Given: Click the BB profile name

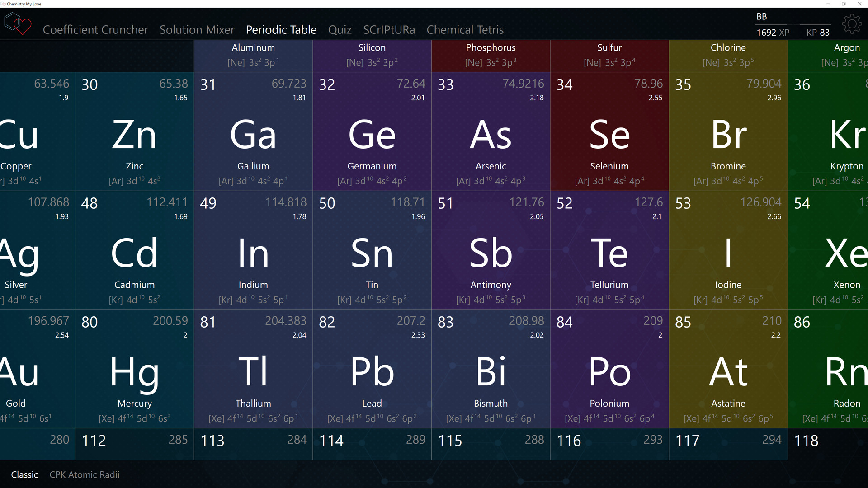Looking at the screenshot, I should (x=761, y=16).
